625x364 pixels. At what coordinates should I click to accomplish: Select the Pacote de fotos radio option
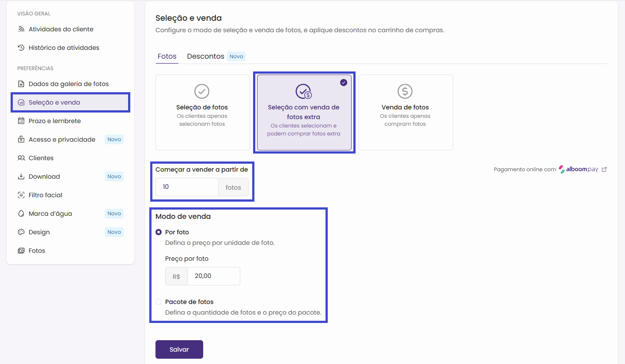tap(159, 302)
